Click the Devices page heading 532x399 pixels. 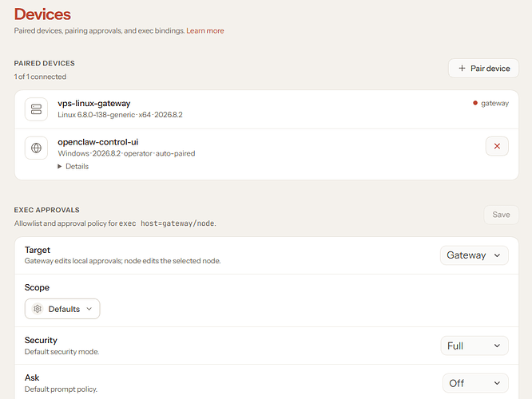(x=42, y=14)
